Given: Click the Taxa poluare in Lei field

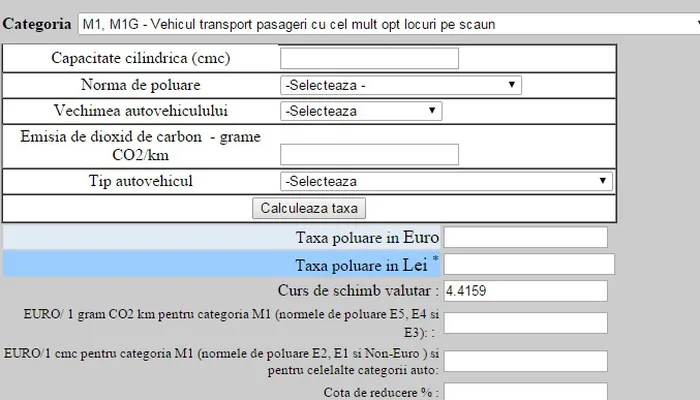Looking at the screenshot, I should [529, 264].
